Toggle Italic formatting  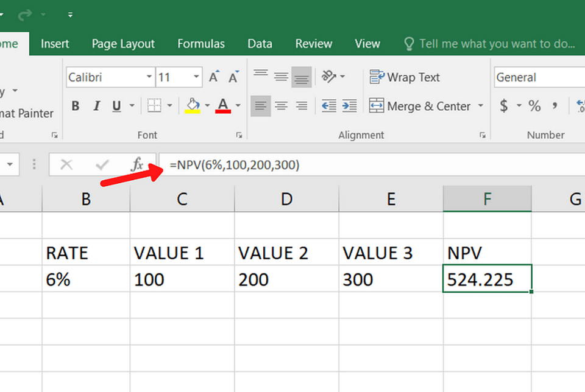point(97,106)
